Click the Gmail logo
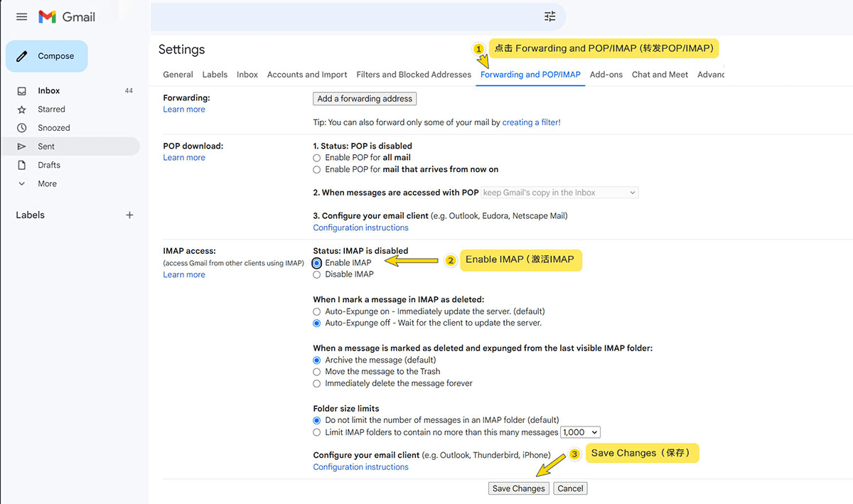This screenshot has width=853, height=504. [x=66, y=16]
